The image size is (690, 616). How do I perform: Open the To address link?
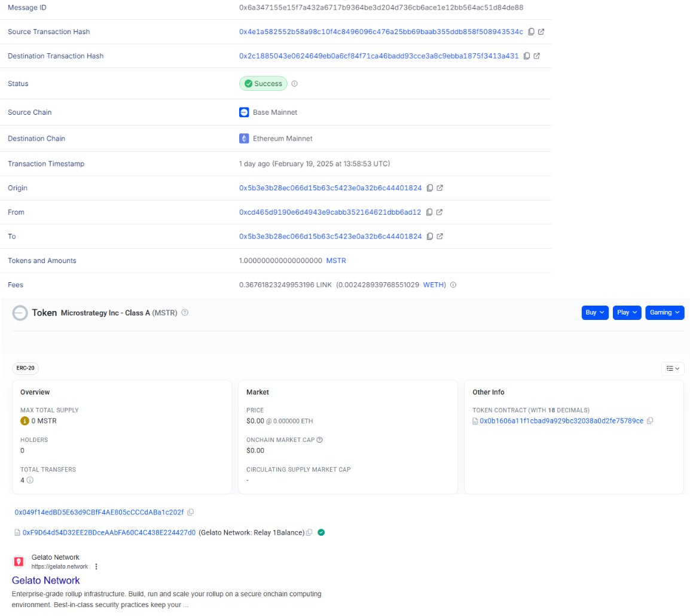tap(331, 236)
